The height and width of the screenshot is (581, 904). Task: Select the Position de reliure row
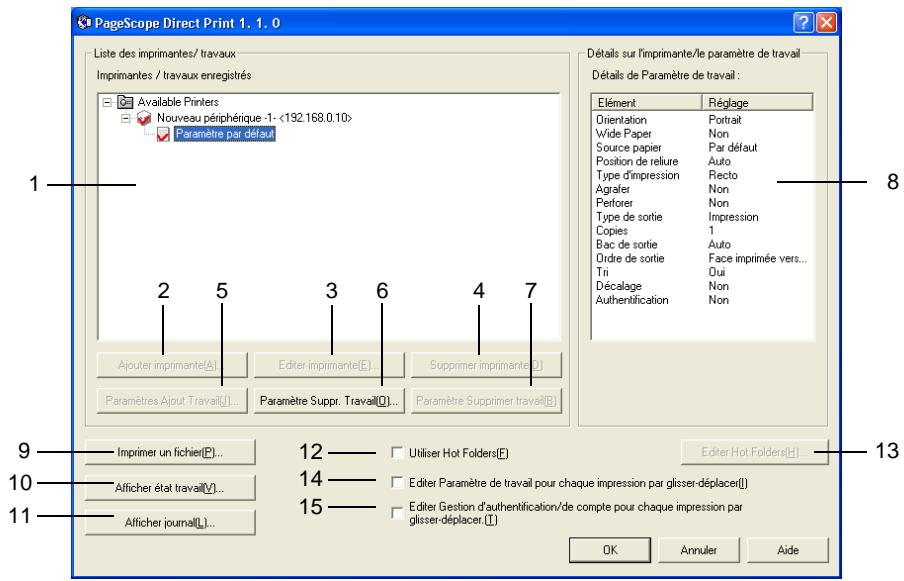coord(702,161)
